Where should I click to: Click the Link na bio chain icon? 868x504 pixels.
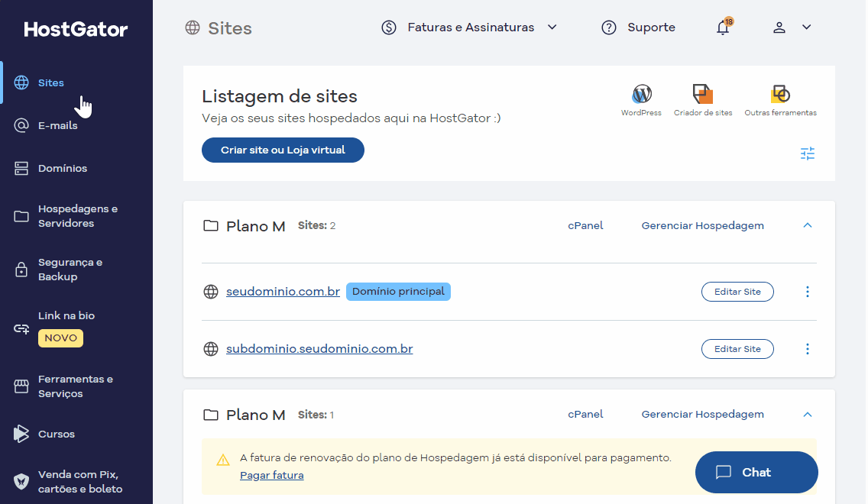[21, 329]
